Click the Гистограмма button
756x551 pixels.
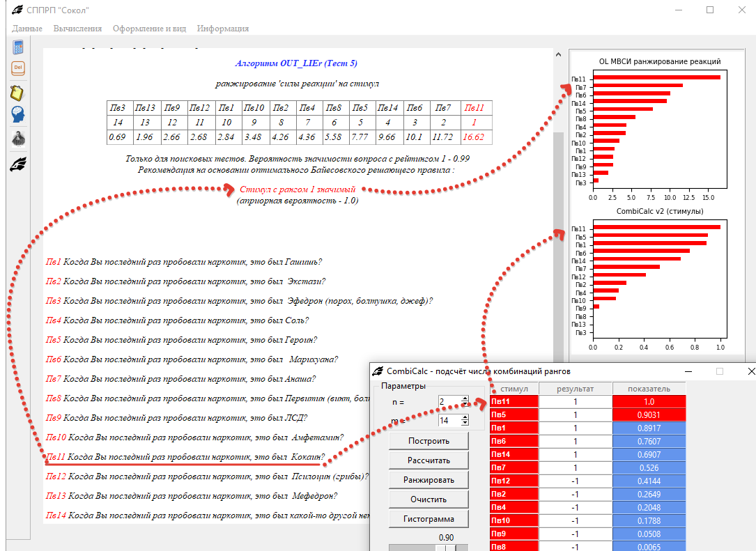coord(429,519)
